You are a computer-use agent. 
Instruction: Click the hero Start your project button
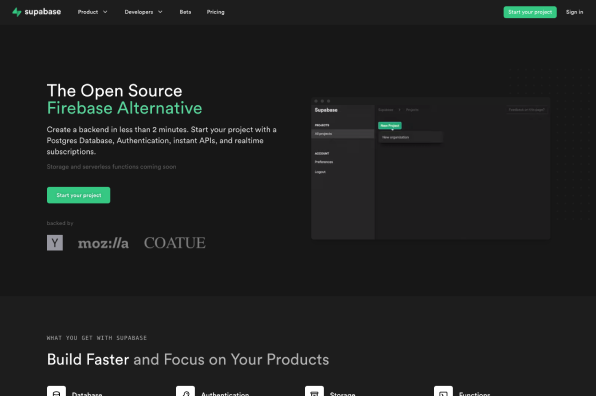tap(78, 195)
